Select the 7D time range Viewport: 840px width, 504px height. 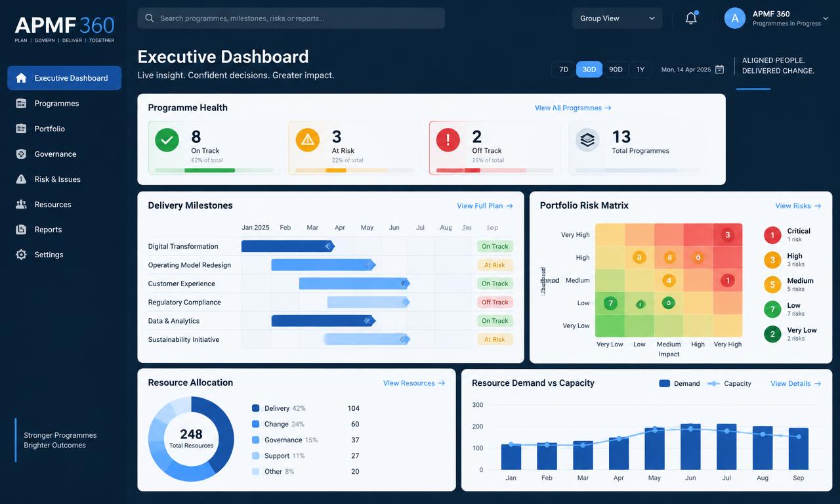[x=564, y=70]
